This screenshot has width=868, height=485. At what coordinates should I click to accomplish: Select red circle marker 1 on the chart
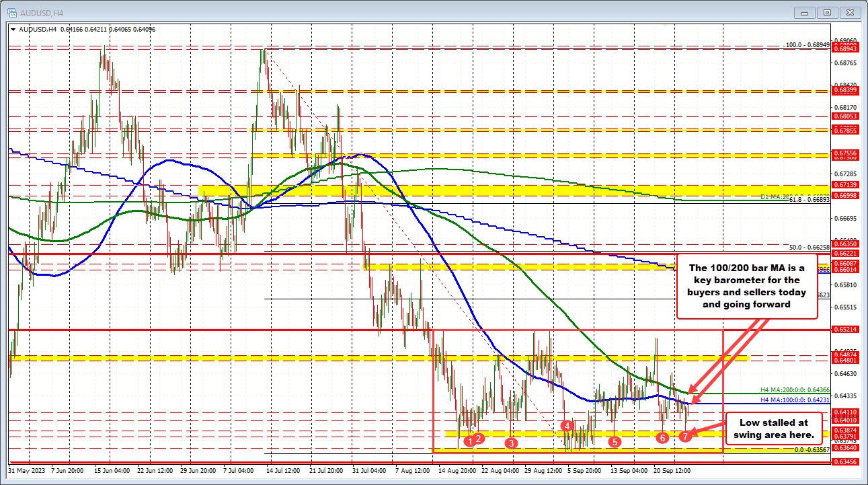(469, 441)
